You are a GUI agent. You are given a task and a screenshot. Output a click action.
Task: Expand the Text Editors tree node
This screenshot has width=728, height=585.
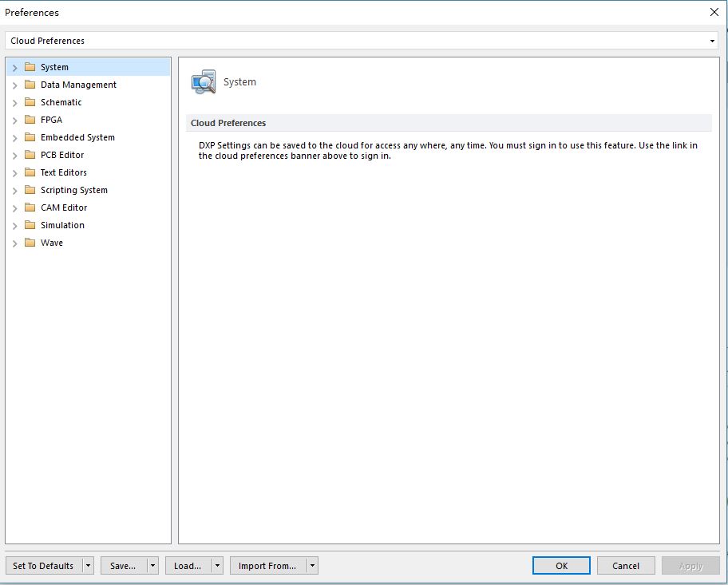coord(15,173)
